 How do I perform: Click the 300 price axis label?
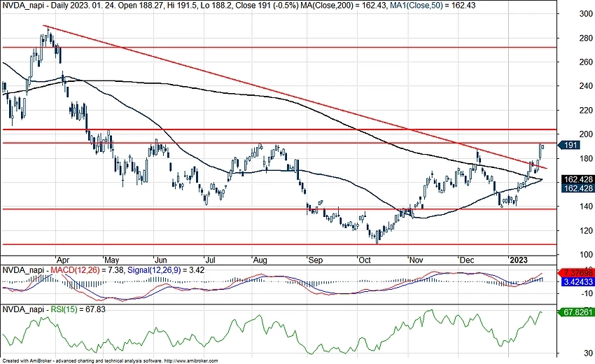pyautogui.click(x=586, y=14)
